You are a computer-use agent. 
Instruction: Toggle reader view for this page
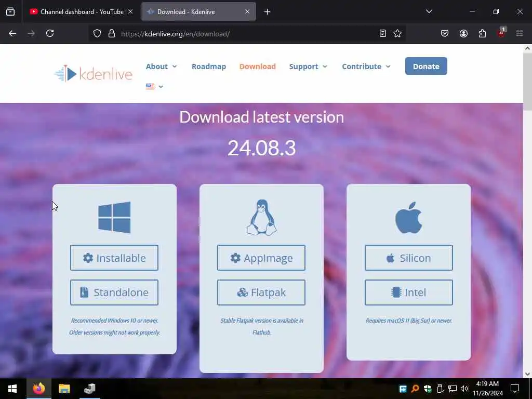click(x=383, y=34)
